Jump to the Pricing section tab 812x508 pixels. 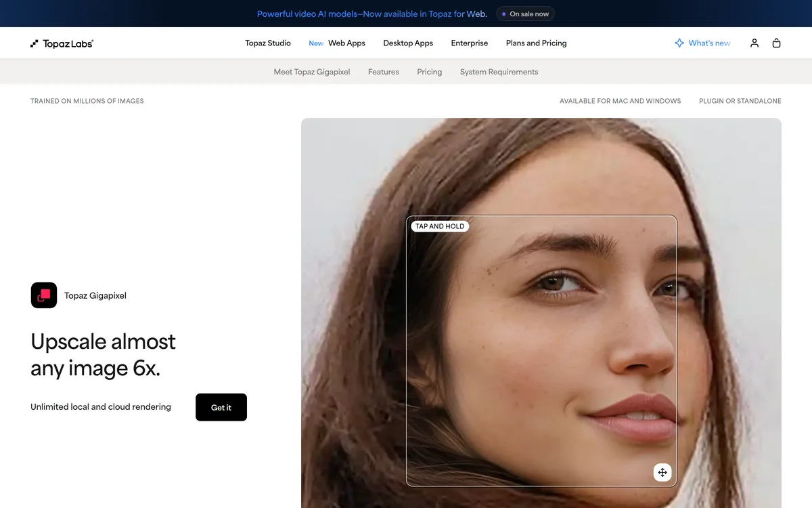pos(430,72)
